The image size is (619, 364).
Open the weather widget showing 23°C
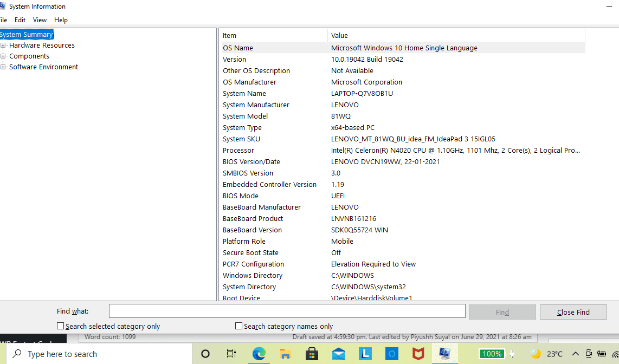546,354
